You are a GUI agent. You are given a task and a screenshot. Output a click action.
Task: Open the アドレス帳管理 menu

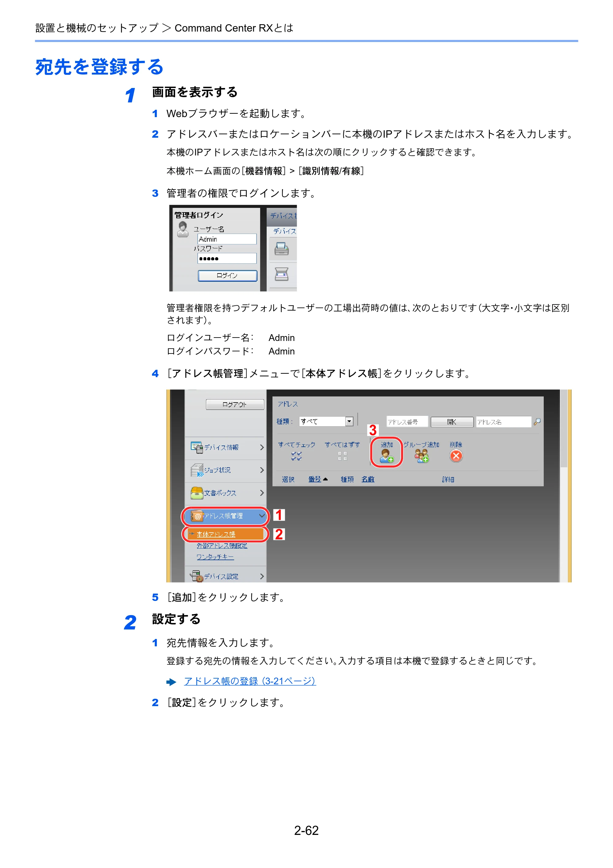pyautogui.click(x=226, y=516)
